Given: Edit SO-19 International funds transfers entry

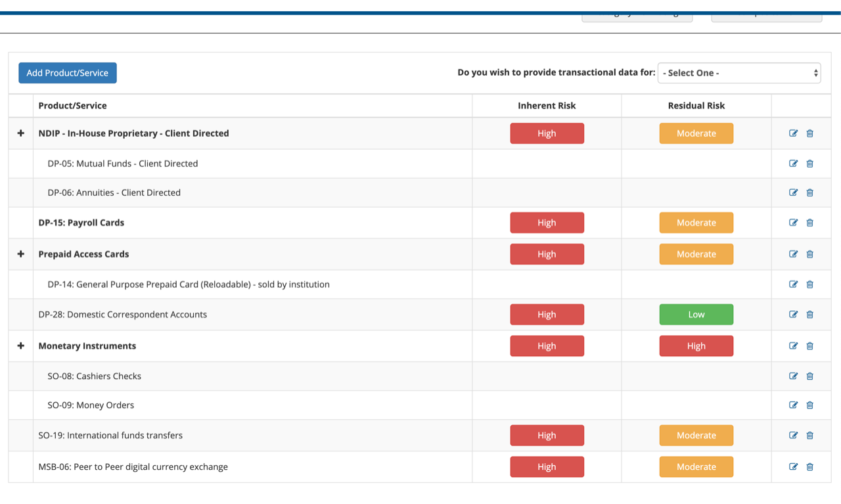Looking at the screenshot, I should click(x=793, y=435).
